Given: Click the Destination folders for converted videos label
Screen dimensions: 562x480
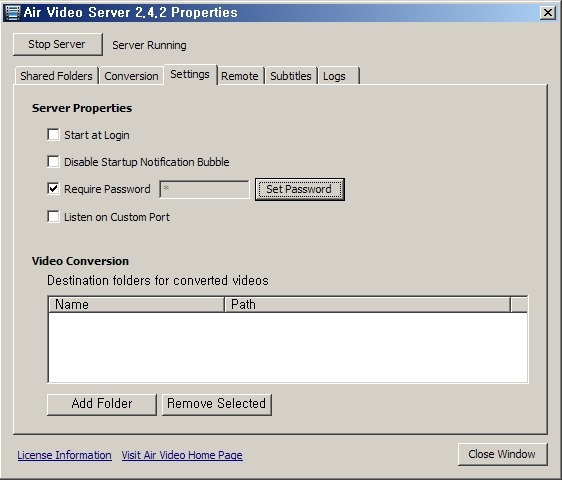Looking at the screenshot, I should [158, 280].
